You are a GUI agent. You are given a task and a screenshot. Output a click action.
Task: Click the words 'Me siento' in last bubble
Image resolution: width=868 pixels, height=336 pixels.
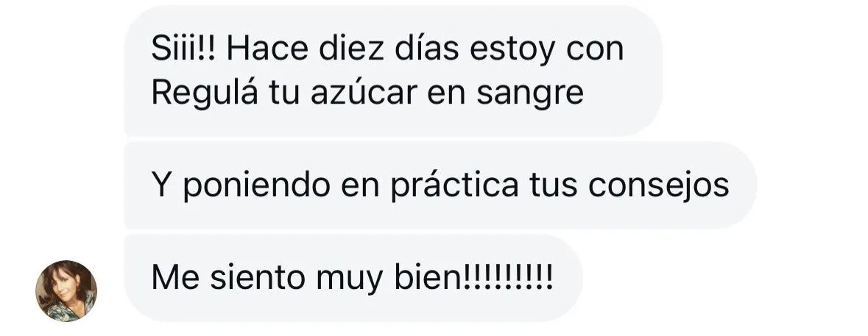tap(228, 277)
